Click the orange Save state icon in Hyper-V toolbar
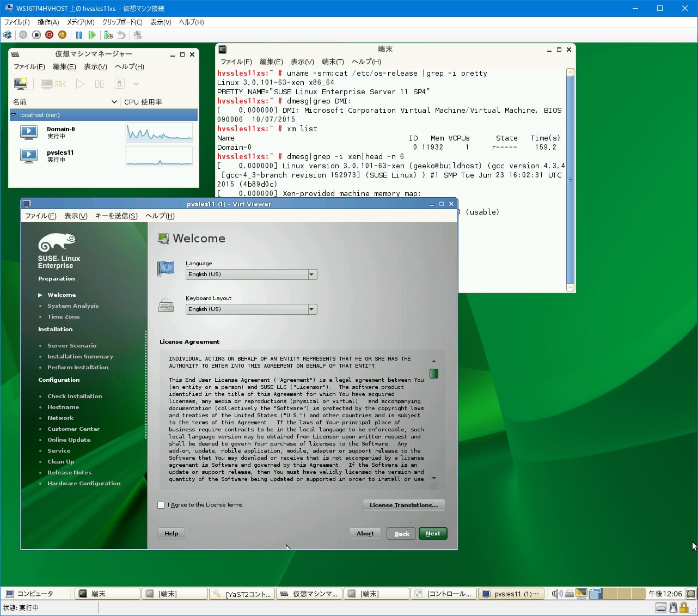 click(63, 35)
